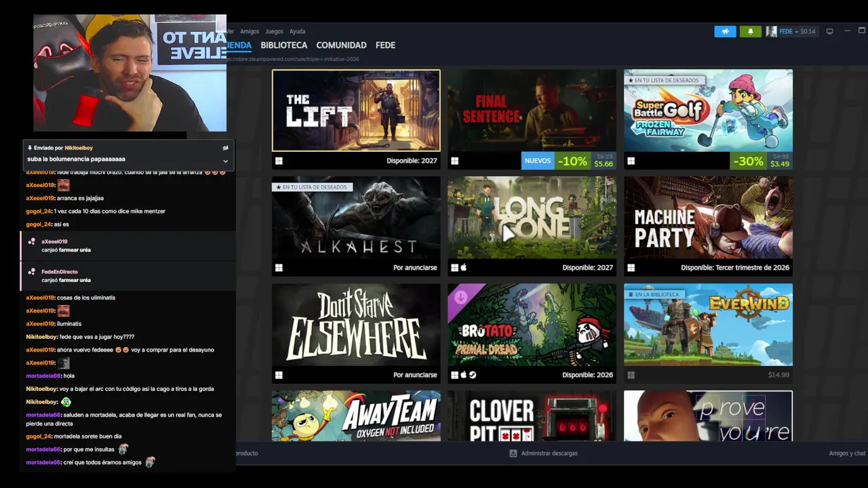Open Away Team Oxygen Not Included capsule
Image resolution: width=868 pixels, height=488 pixels.
coord(356,415)
